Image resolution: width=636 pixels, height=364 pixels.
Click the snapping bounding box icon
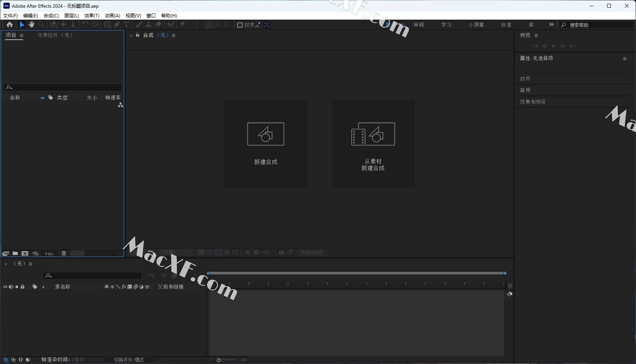pyautogui.click(x=267, y=25)
